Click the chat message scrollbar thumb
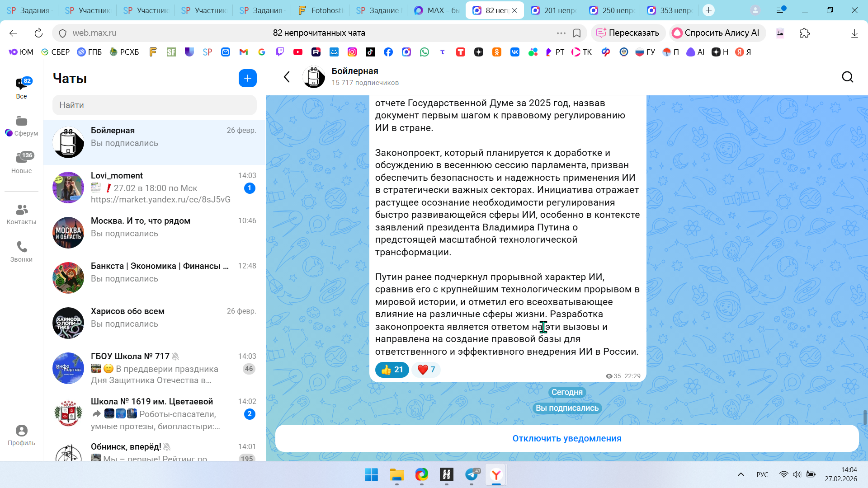 pyautogui.click(x=865, y=417)
